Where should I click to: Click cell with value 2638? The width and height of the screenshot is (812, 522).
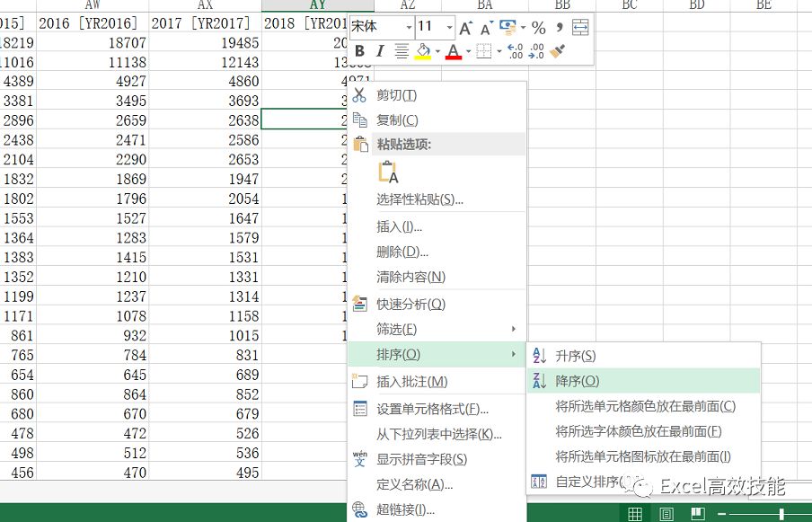click(x=205, y=120)
